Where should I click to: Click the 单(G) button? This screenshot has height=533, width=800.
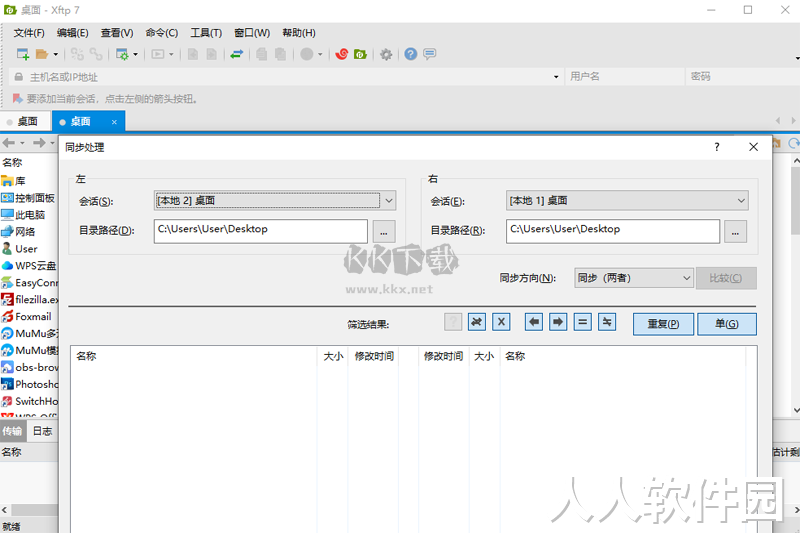727,324
